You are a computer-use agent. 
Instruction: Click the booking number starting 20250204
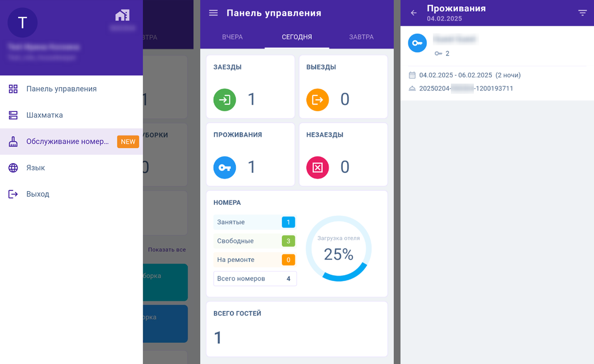click(466, 89)
